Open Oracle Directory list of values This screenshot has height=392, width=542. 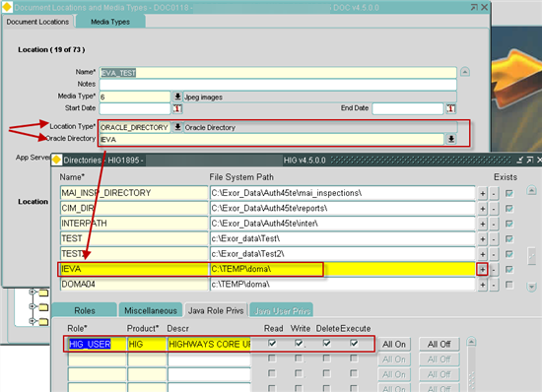click(x=451, y=139)
